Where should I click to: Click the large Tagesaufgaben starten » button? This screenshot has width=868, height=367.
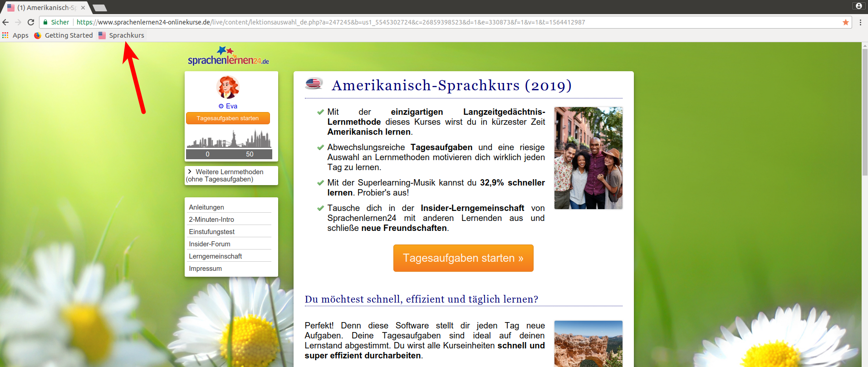[x=463, y=258]
